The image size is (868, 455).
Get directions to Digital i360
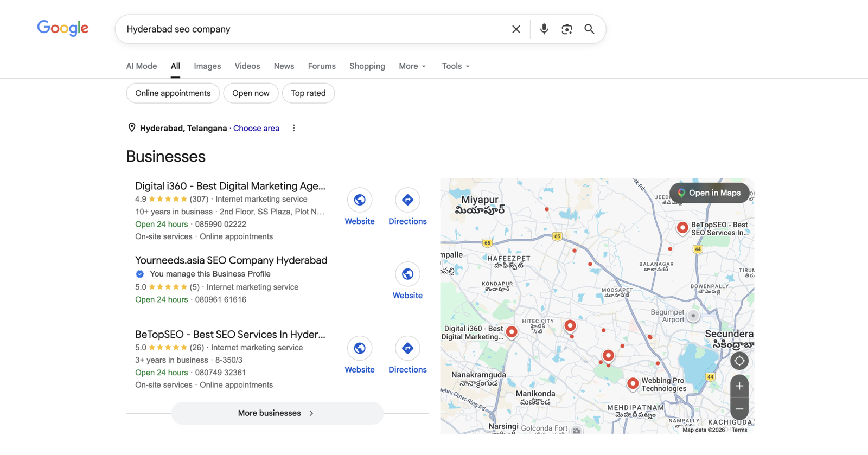tap(407, 200)
